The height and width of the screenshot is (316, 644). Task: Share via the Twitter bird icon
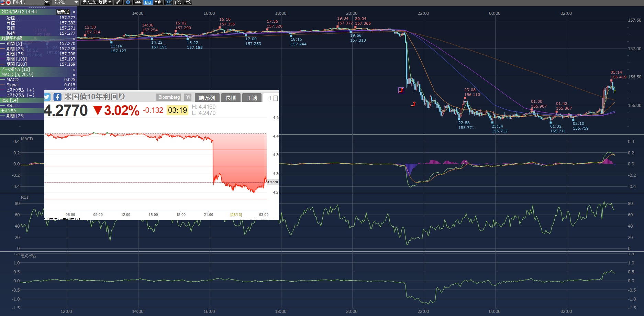click(47, 97)
